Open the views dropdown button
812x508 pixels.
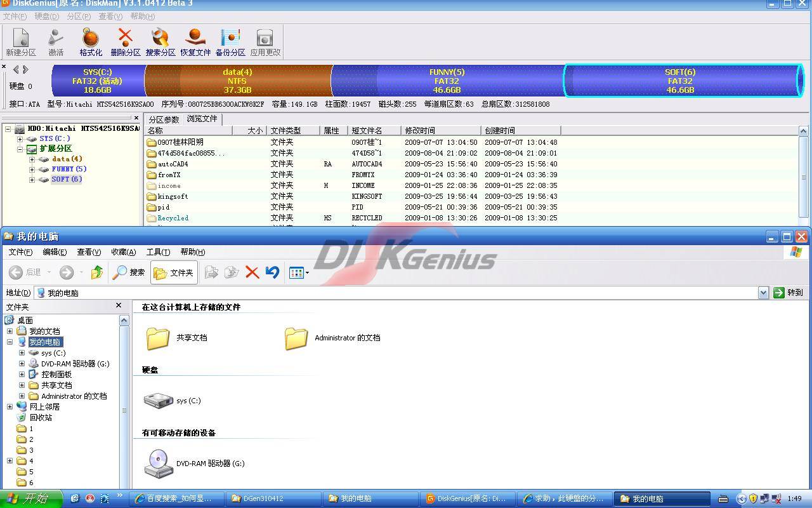[x=299, y=272]
